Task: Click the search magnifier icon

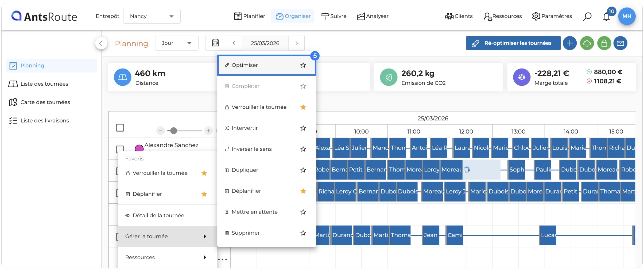Action: point(587,16)
